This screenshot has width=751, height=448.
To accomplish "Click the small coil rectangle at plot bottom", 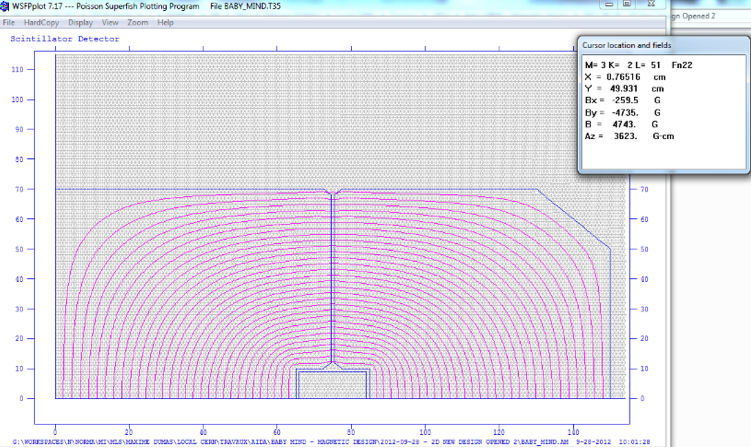I will coord(331,384).
